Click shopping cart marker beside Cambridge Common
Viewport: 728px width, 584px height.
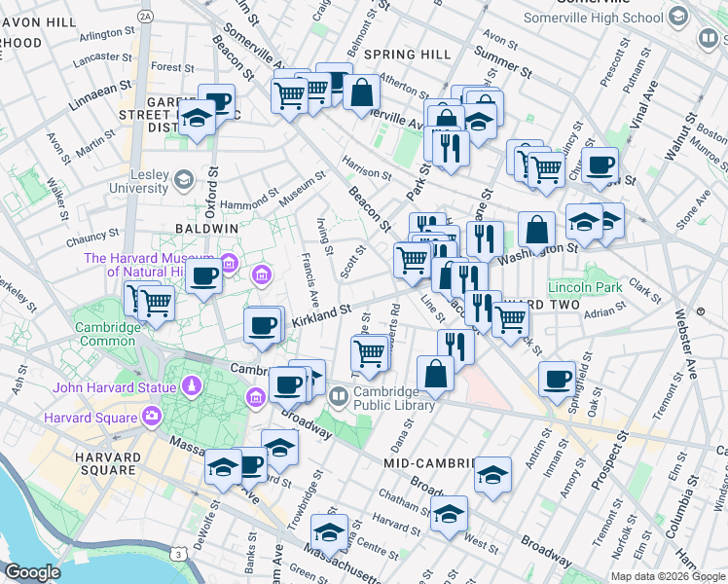point(157,304)
